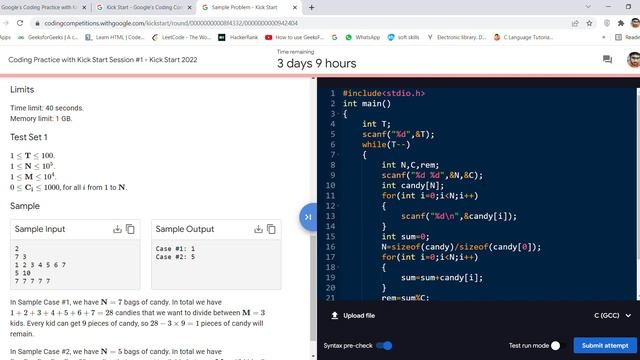This screenshot has height=360, width=640.
Task: Click the Sample Input text box content
Action: [75, 264]
